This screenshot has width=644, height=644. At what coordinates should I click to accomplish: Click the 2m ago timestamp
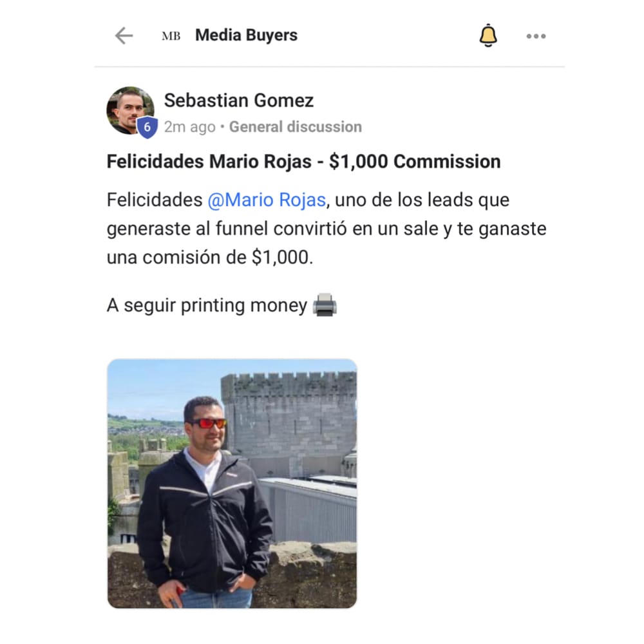[x=190, y=127]
